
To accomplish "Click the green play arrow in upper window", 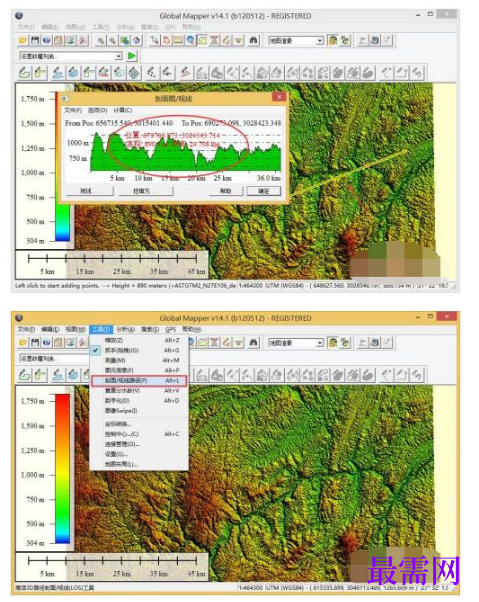I will pos(132,56).
